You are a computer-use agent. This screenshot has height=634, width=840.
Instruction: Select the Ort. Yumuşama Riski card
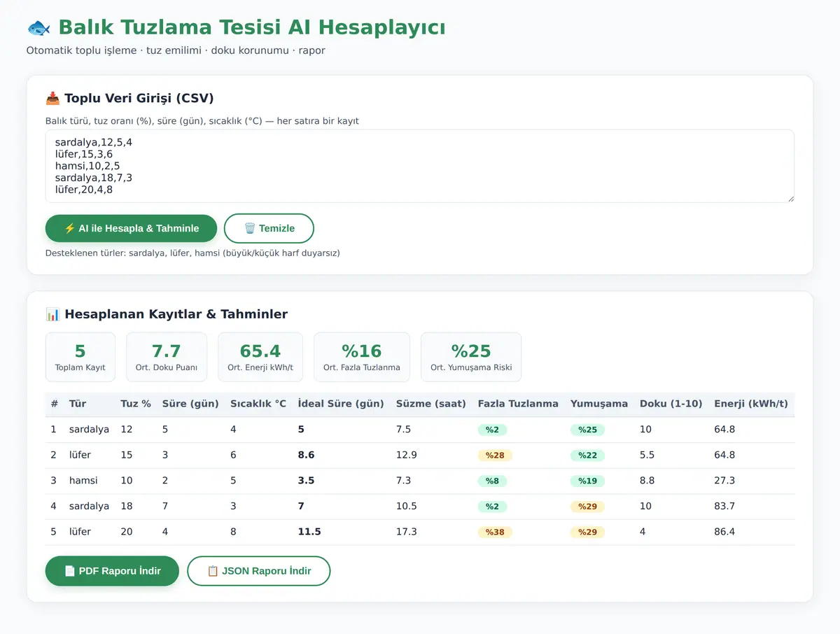pos(471,357)
